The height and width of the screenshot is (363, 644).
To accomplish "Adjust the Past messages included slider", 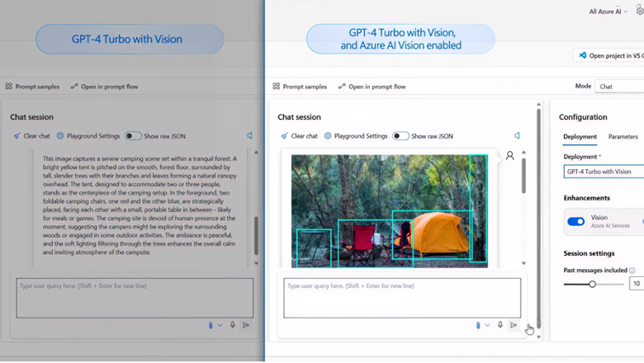I will click(592, 284).
